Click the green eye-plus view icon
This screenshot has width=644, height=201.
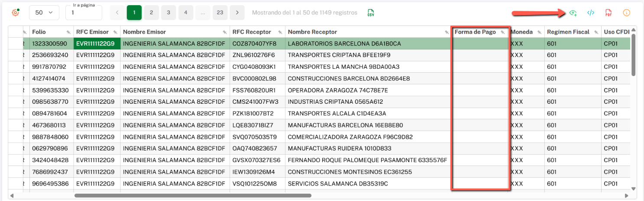point(573,13)
